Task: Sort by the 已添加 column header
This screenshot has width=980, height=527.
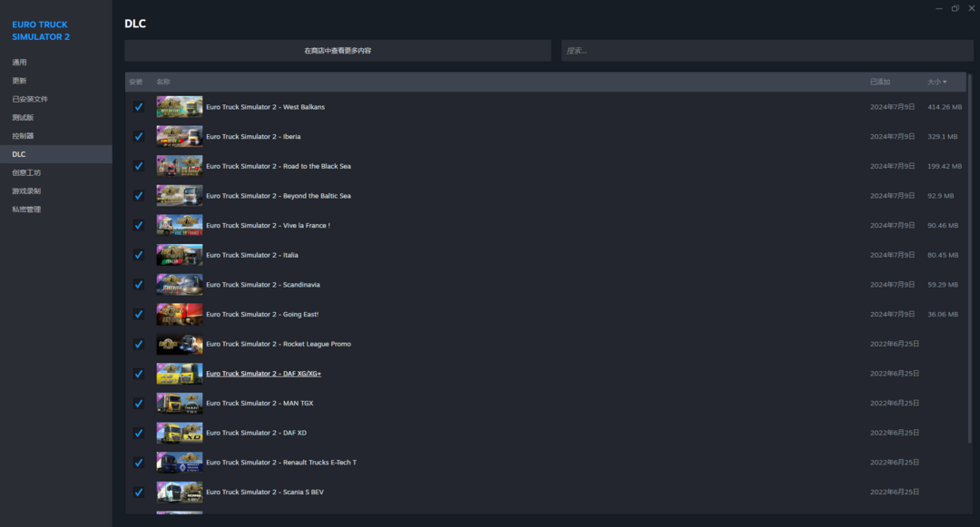Action: [880, 82]
